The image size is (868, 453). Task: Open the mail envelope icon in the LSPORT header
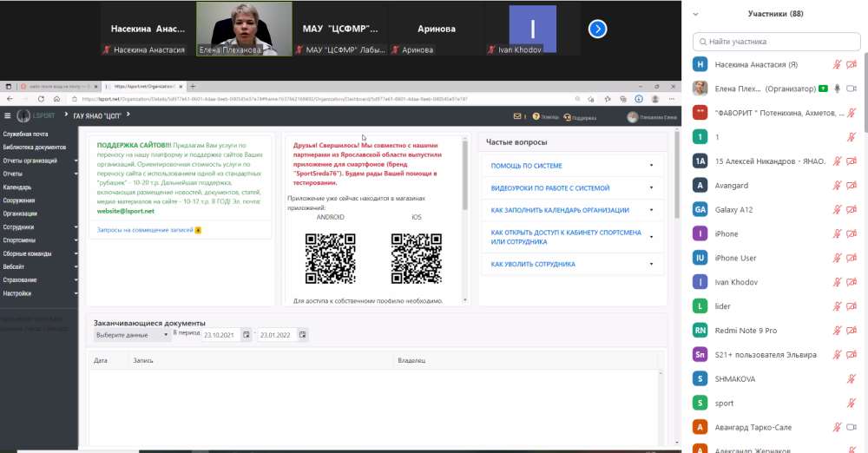pyautogui.click(x=517, y=116)
